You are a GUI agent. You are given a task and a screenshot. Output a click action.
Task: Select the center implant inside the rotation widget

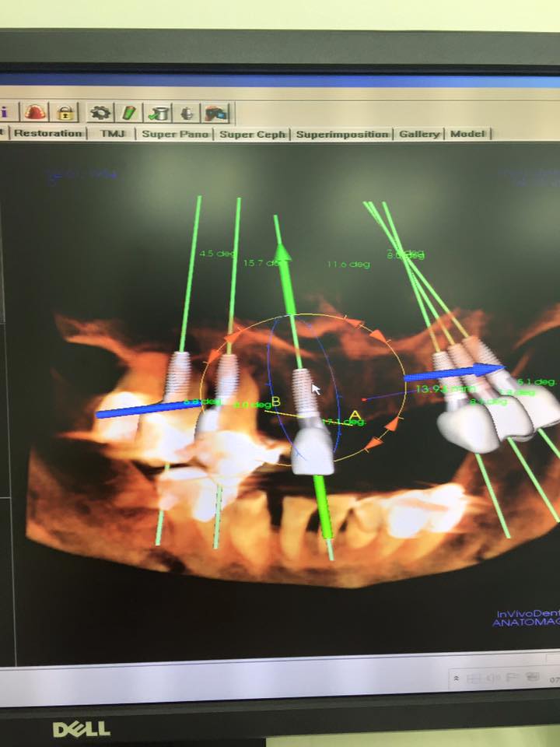[304, 391]
